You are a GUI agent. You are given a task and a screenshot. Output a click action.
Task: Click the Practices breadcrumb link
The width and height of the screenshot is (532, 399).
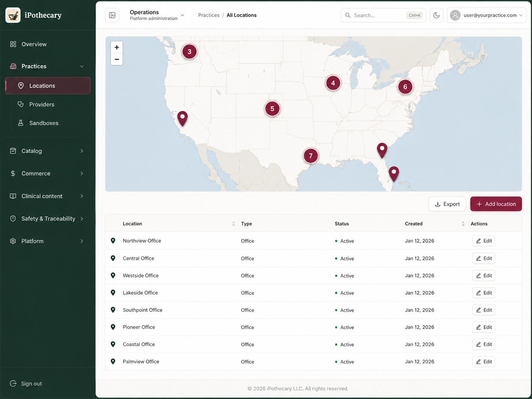[x=209, y=15]
